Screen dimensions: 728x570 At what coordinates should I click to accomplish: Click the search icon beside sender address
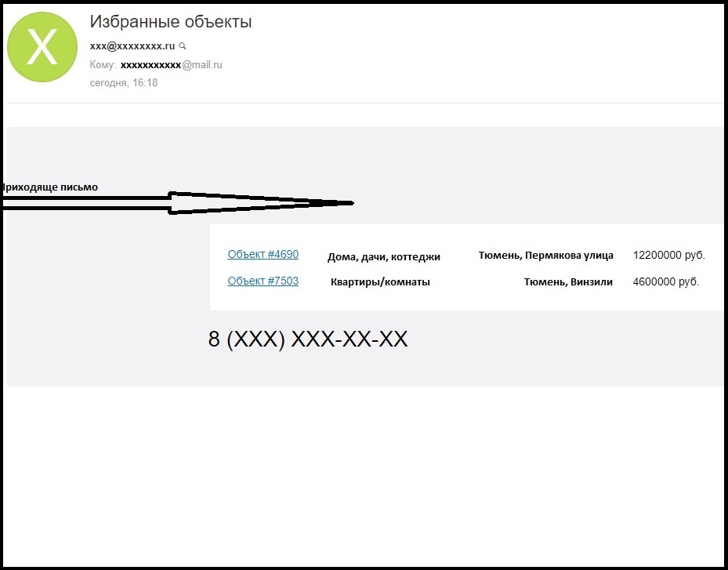(x=183, y=46)
